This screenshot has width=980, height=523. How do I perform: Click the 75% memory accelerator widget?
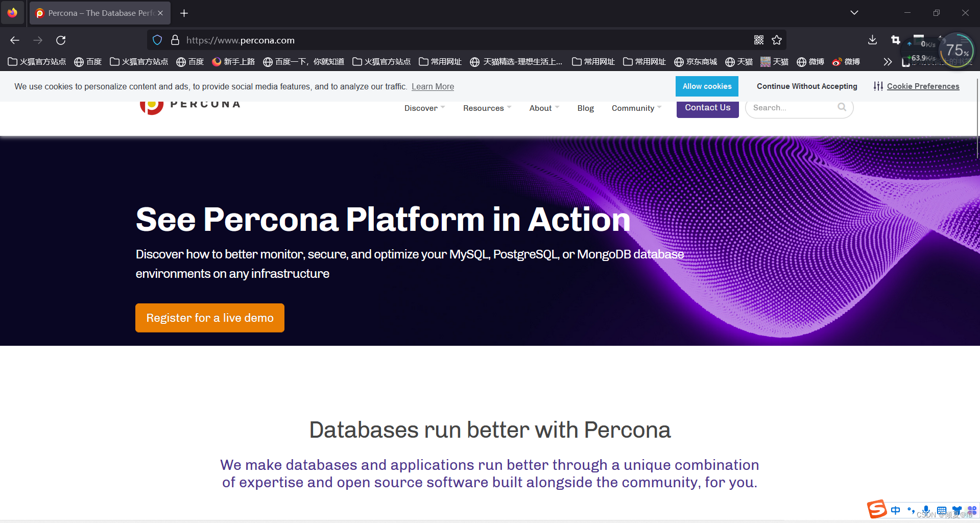(x=957, y=50)
